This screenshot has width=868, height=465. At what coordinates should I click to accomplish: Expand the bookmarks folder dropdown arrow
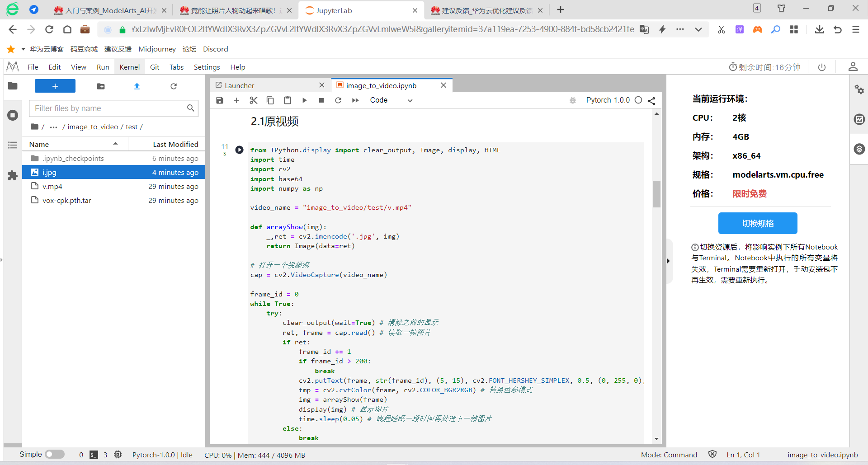(23, 49)
